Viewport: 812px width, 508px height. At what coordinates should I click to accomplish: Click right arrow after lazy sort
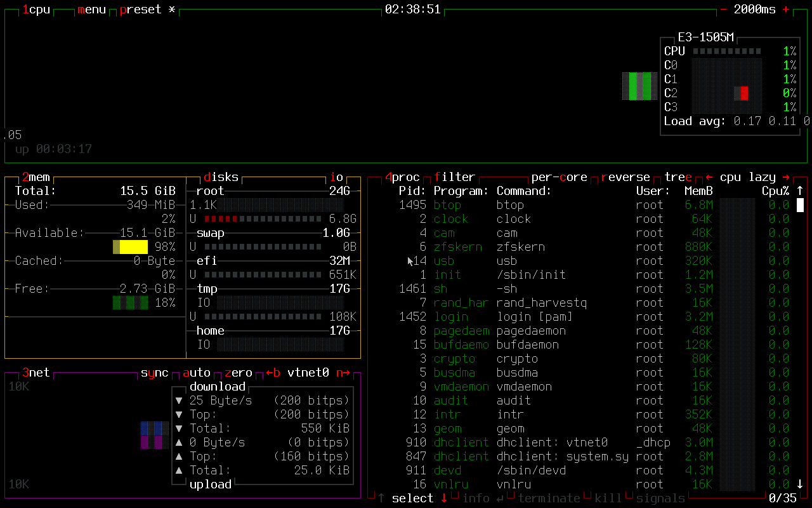786,177
